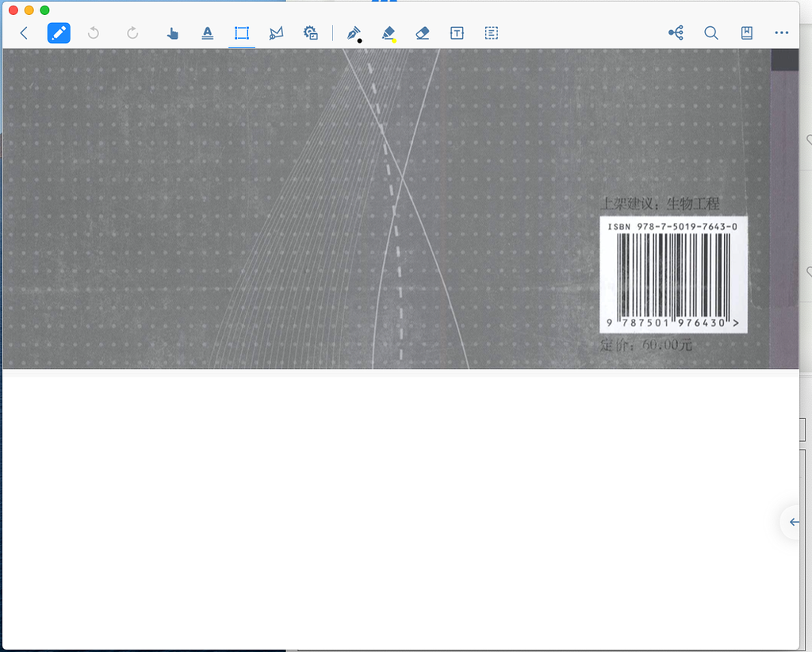812x652 pixels.
Task: Select the pen drawing tool
Action: [354, 33]
